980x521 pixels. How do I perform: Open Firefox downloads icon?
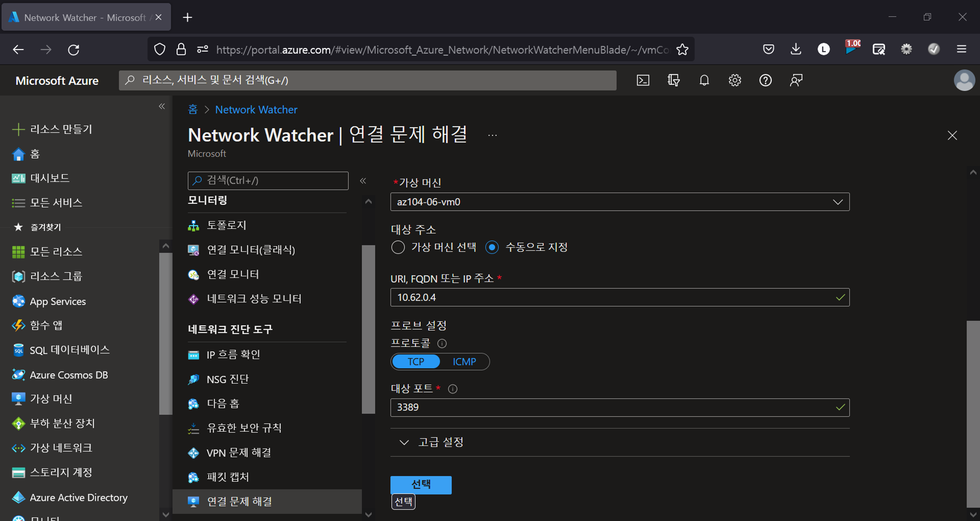click(x=796, y=49)
